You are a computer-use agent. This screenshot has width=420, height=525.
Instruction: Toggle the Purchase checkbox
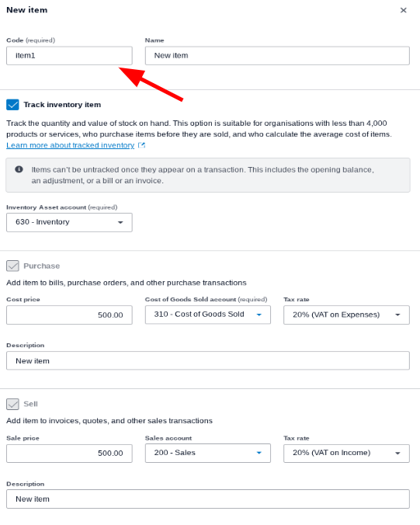click(x=12, y=266)
